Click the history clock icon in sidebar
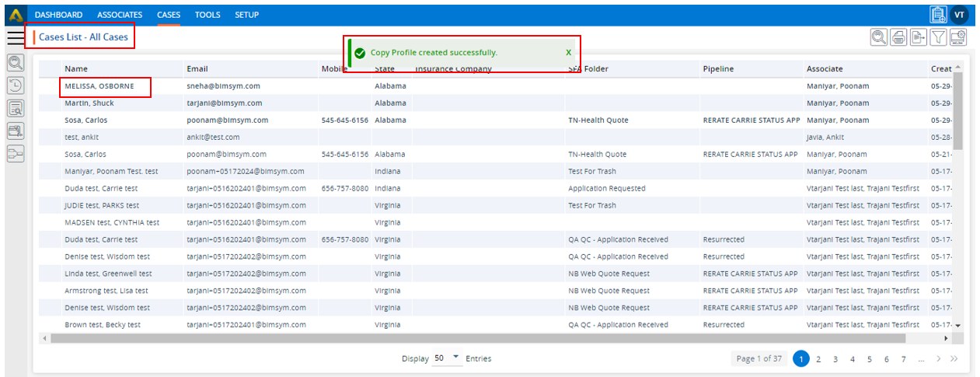 16,86
